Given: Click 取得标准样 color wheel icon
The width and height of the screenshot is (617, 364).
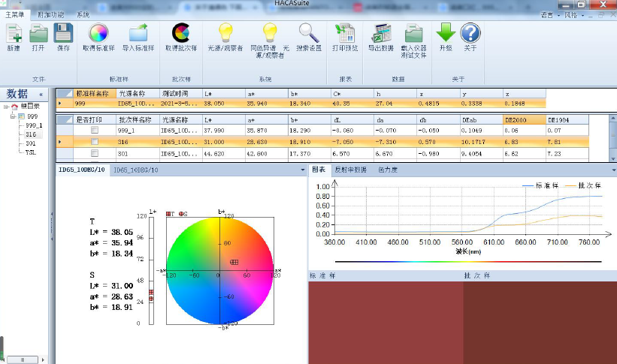Looking at the screenshot, I should (98, 34).
